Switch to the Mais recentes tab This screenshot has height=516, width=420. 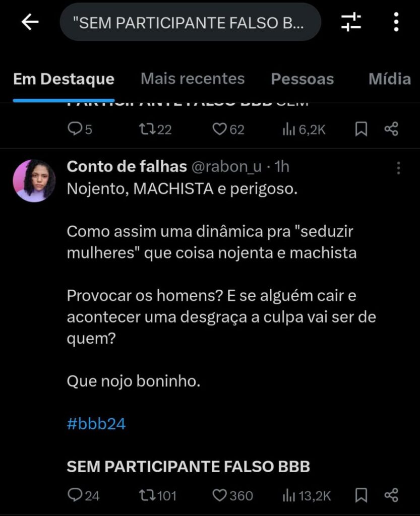coord(193,79)
